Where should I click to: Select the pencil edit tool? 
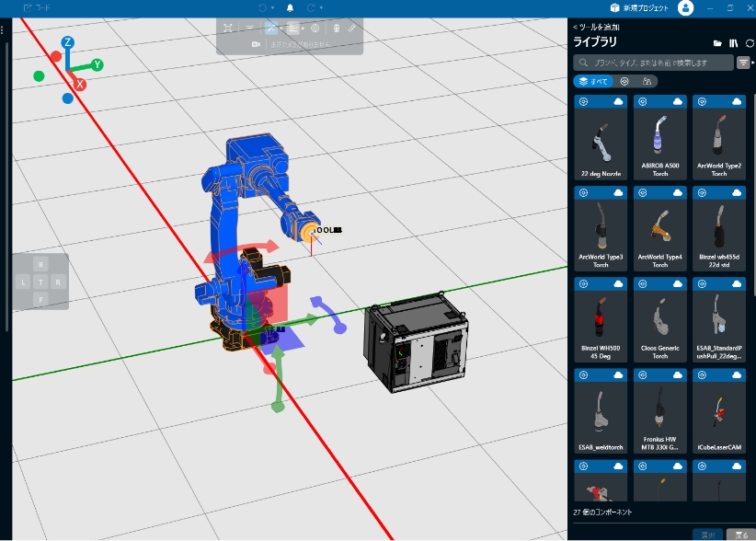tap(353, 28)
